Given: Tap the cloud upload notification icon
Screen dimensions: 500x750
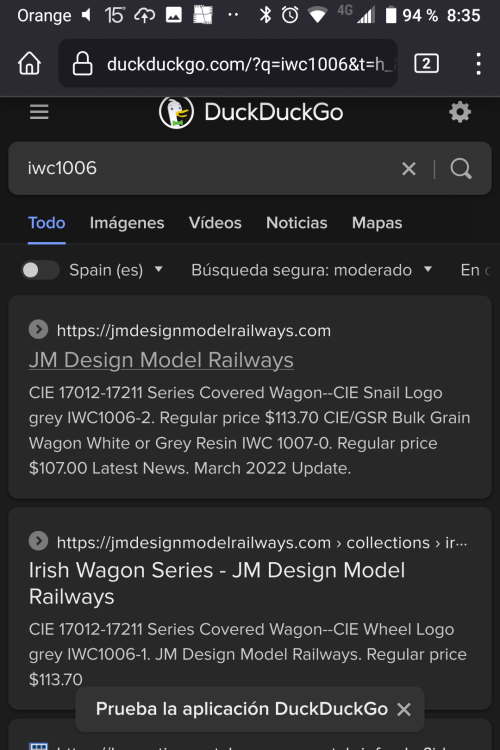Looking at the screenshot, I should click(144, 15).
